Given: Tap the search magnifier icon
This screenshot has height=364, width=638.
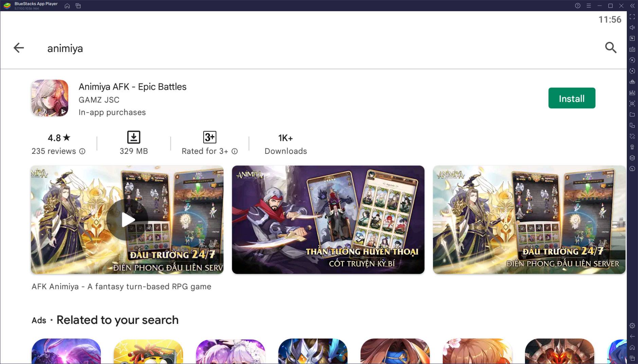Looking at the screenshot, I should 610,48.
